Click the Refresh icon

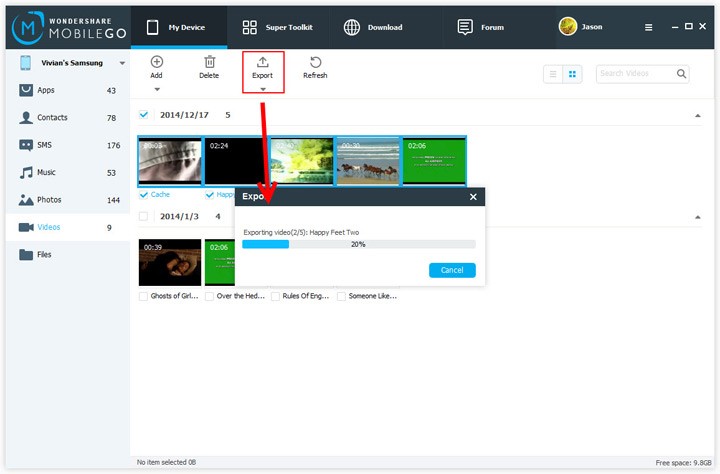pos(315,62)
